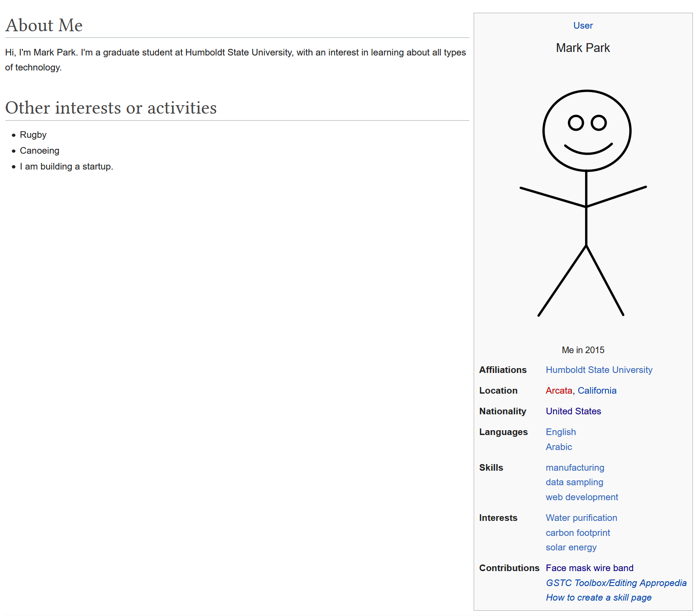The height and width of the screenshot is (616, 696).
Task: Open the manufacturing skill link
Action: pos(575,468)
